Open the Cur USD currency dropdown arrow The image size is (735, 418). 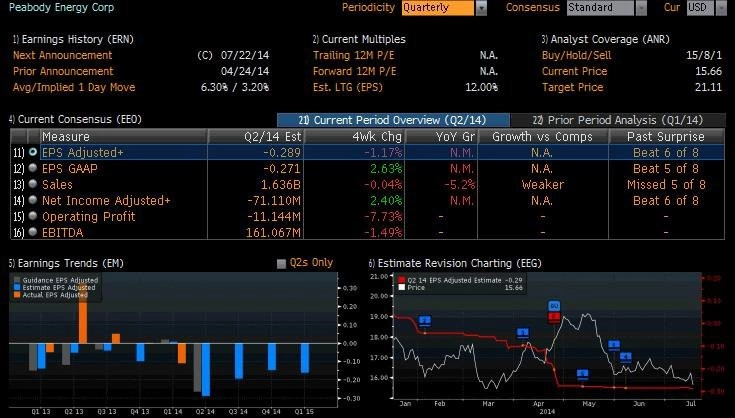click(x=721, y=8)
